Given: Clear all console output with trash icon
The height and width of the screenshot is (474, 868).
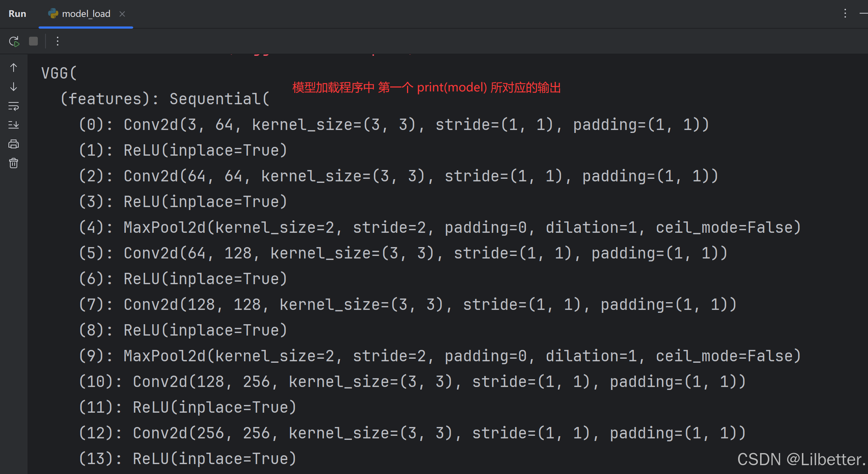Looking at the screenshot, I should pos(14,163).
